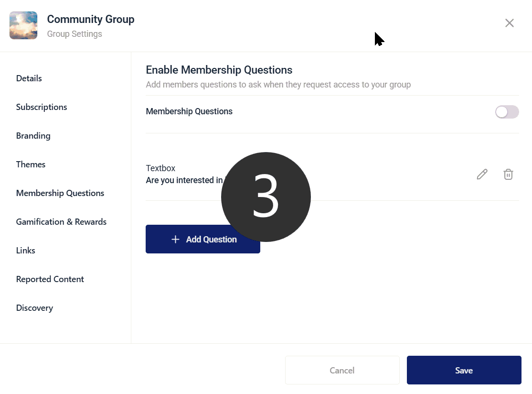Go to the Links section
This screenshot has width=532, height=394.
tap(25, 251)
